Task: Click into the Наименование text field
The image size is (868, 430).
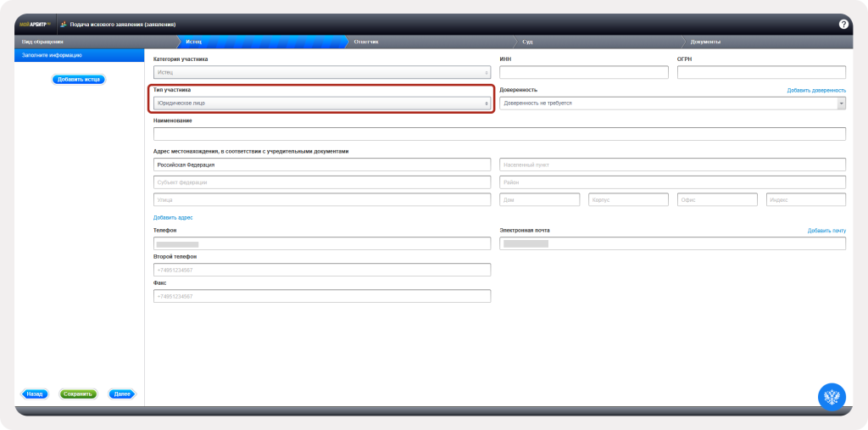Action: (x=499, y=134)
